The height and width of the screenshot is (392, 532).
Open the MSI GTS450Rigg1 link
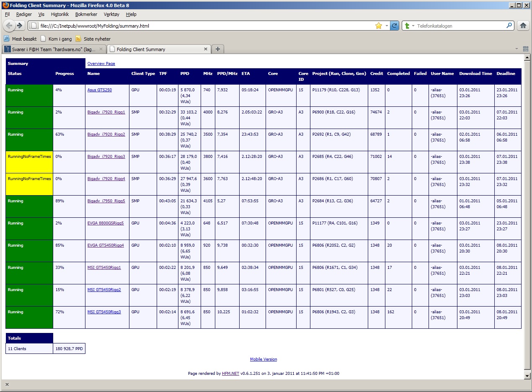click(104, 268)
